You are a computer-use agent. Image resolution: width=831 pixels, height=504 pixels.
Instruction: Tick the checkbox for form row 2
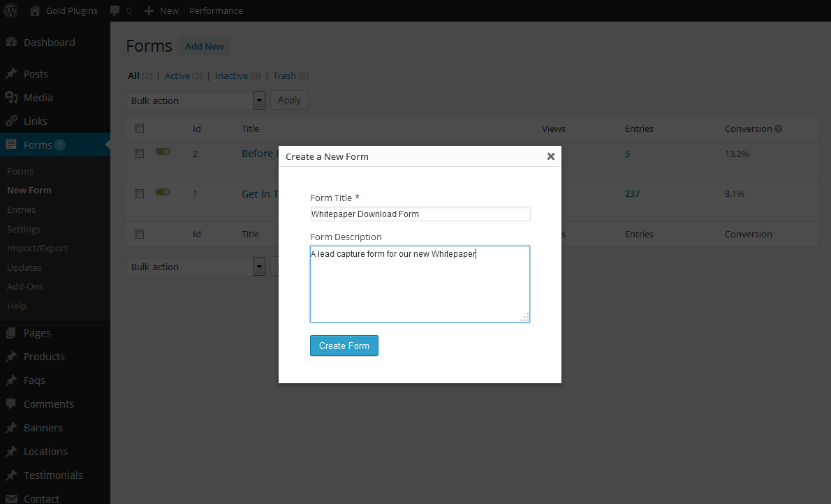[139, 154]
